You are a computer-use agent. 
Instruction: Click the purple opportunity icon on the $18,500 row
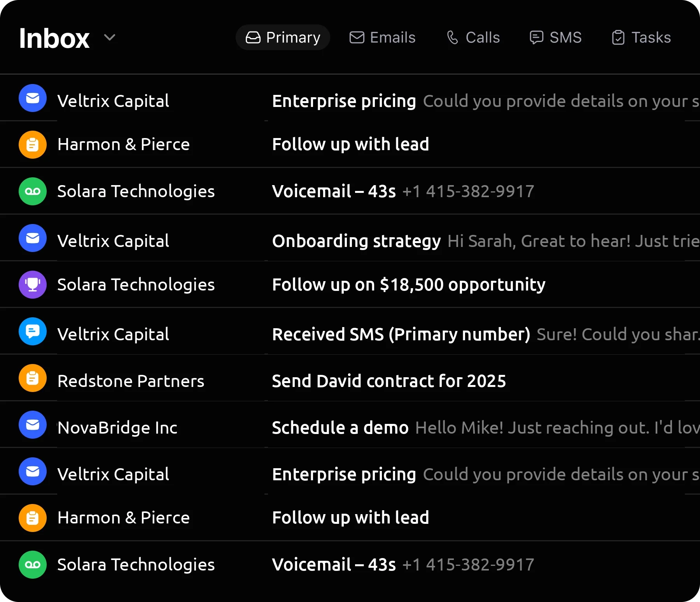[x=33, y=284]
